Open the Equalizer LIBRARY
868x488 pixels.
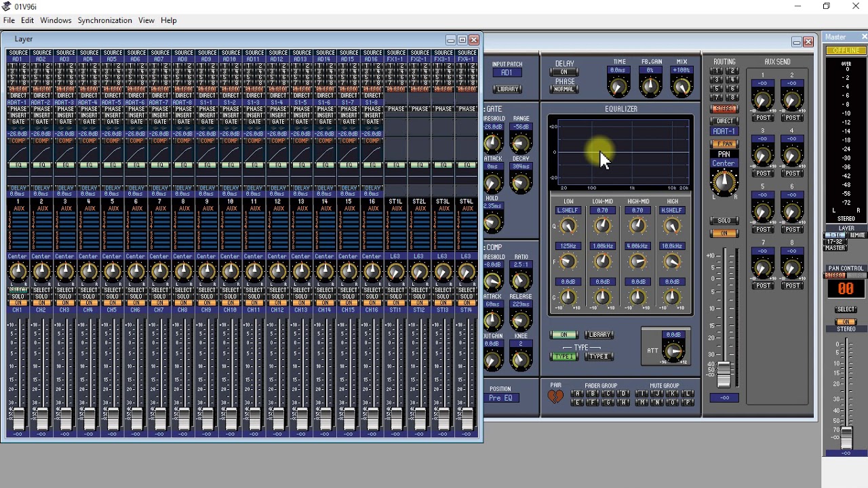point(599,335)
